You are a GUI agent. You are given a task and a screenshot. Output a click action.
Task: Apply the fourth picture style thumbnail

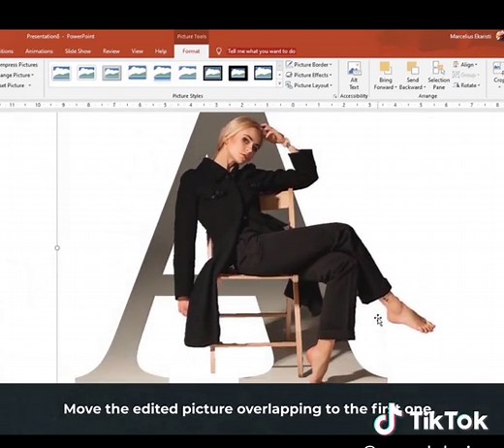point(137,73)
